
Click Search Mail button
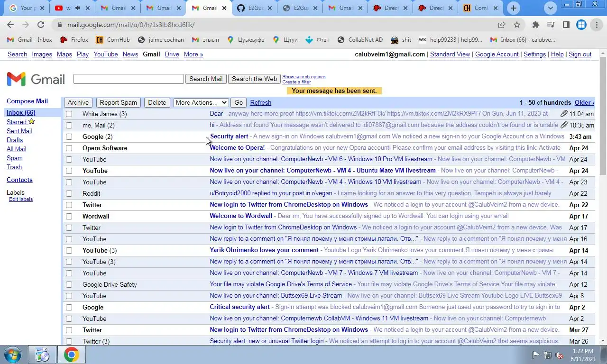click(x=206, y=79)
